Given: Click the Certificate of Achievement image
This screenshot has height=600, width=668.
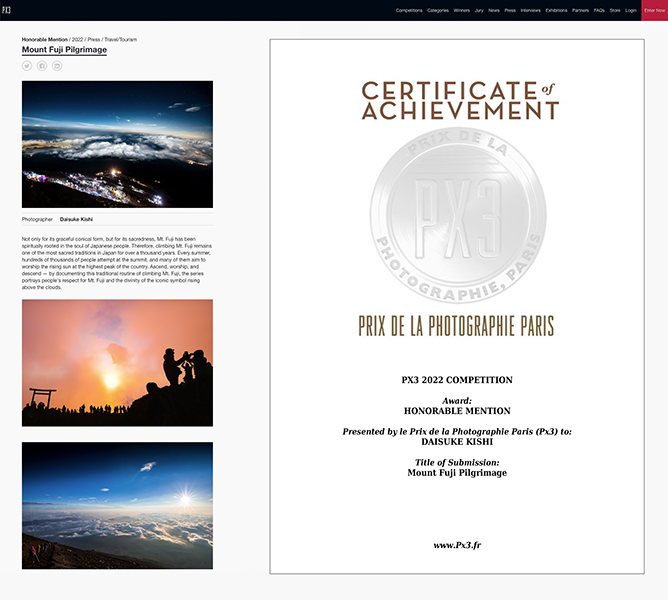Looking at the screenshot, I should (456, 306).
